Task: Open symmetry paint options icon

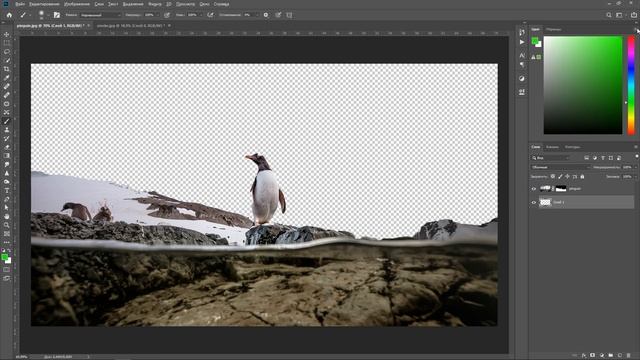Action: click(x=289, y=15)
